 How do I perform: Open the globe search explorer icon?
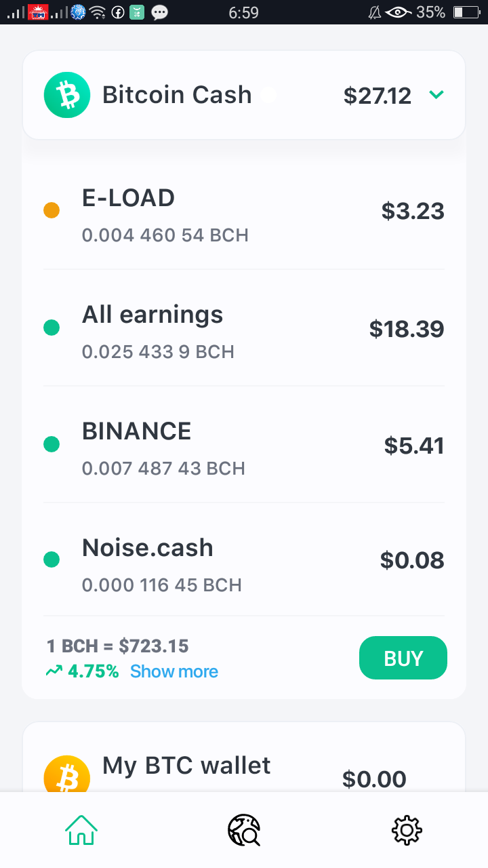pos(244,829)
